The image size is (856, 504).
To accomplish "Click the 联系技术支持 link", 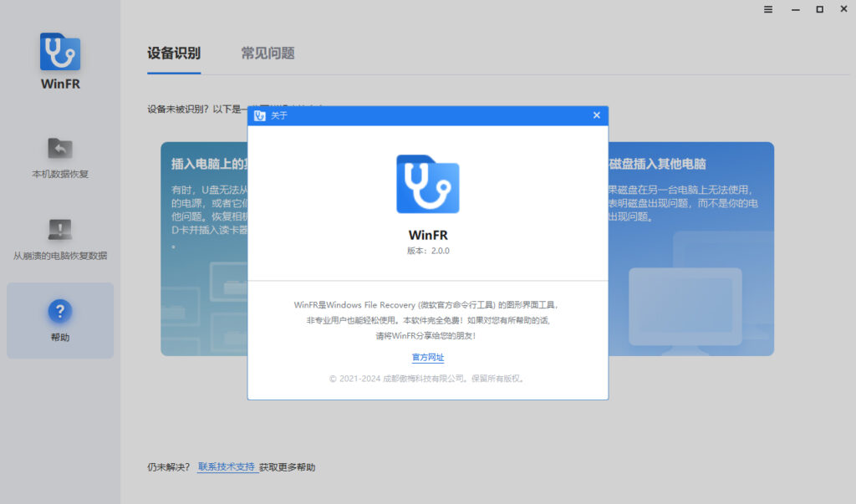I will (227, 467).
